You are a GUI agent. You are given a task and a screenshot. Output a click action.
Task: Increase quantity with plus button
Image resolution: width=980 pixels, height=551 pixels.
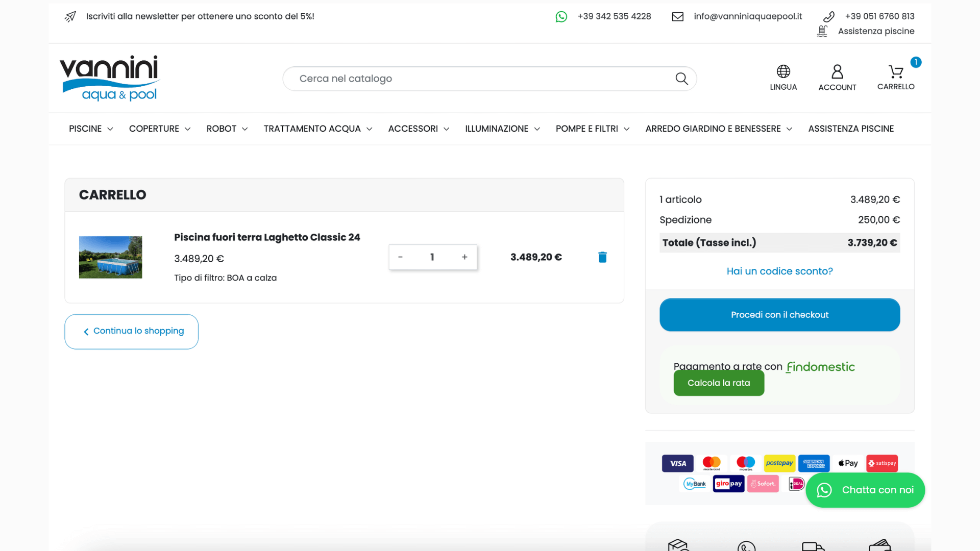[464, 257]
